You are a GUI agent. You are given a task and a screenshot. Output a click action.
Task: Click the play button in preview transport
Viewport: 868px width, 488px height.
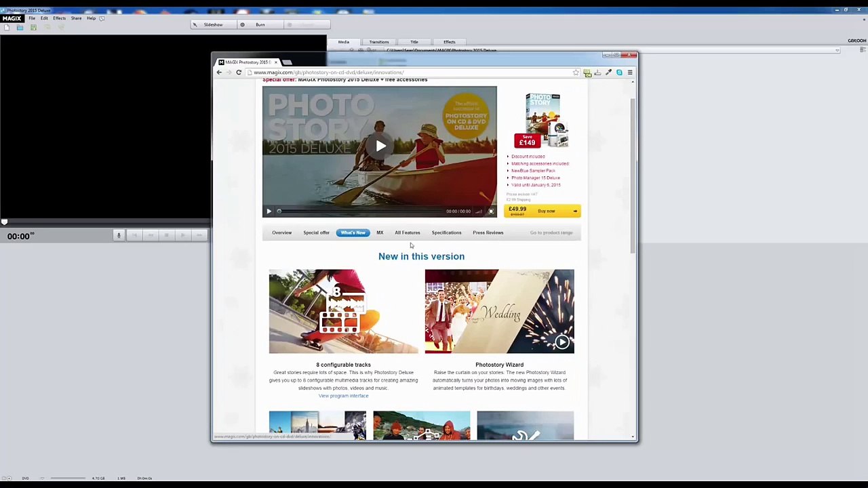(x=183, y=235)
